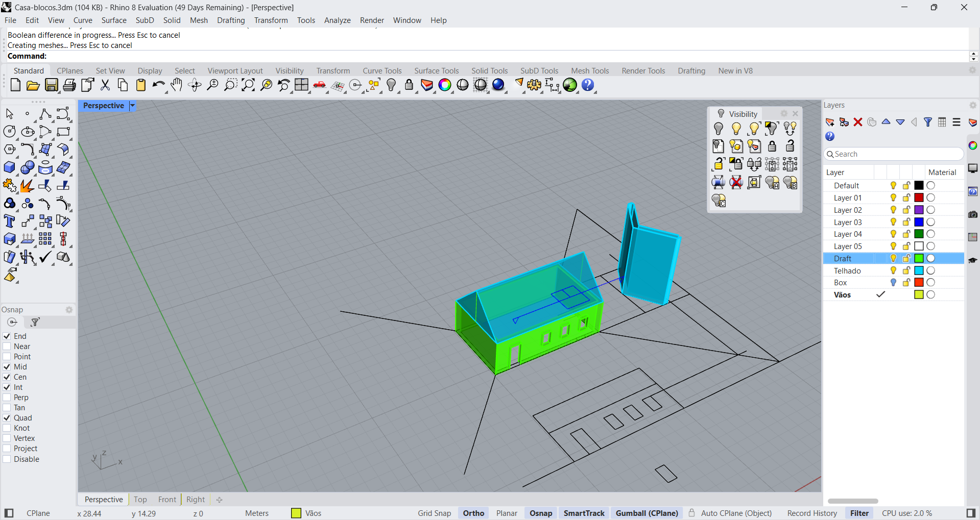Click the Record History button

coord(812,513)
